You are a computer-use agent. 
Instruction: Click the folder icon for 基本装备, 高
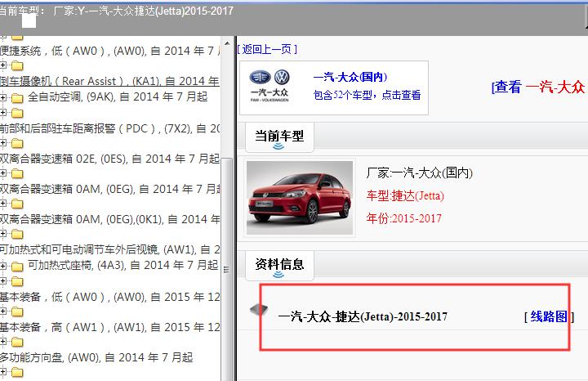pyautogui.click(x=17, y=312)
